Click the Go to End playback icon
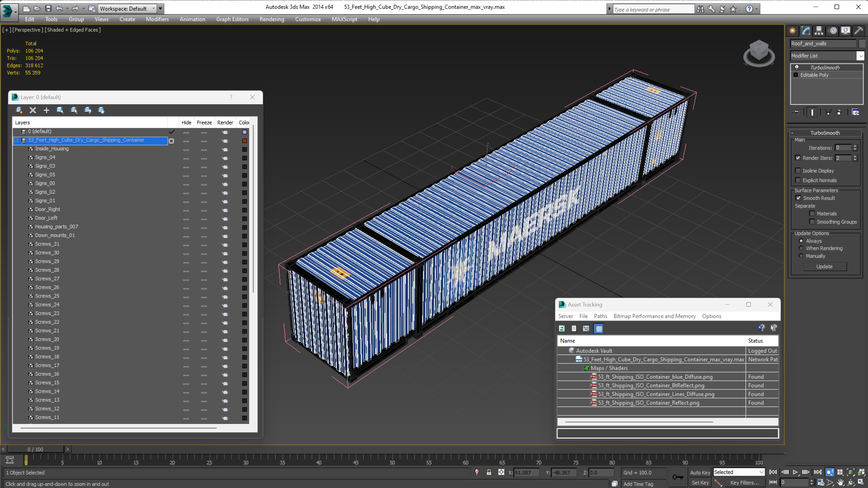 point(817,472)
